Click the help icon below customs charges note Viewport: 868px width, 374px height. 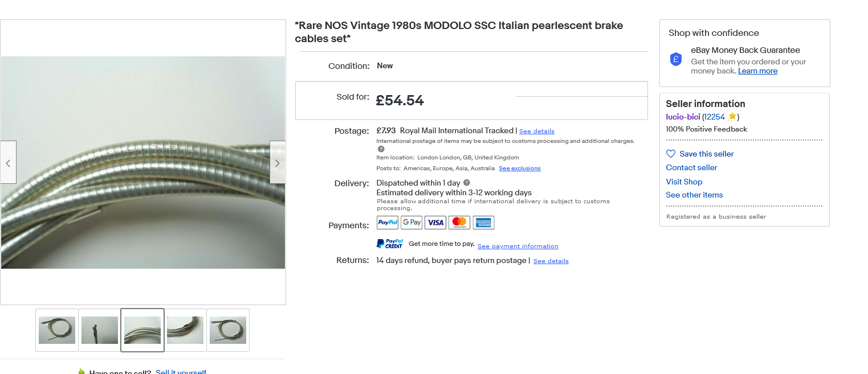click(381, 149)
